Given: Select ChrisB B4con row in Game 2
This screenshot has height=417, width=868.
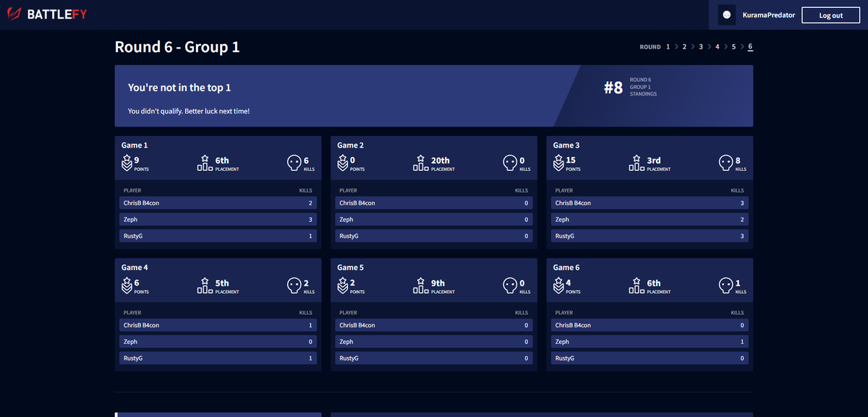Looking at the screenshot, I should pos(433,203).
